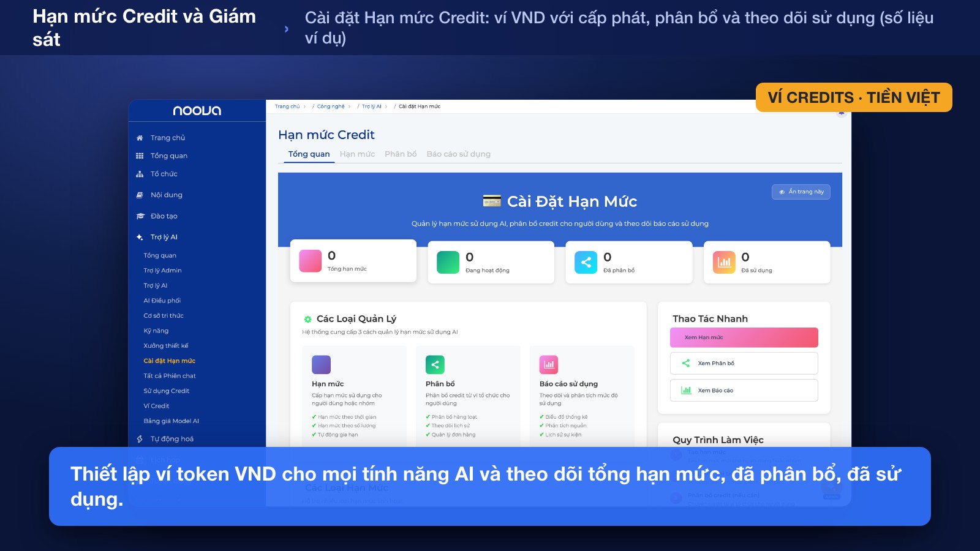This screenshot has height=551, width=980.
Task: Click the gear icon next to Các Loại Quản Lý
Action: pyautogui.click(x=308, y=319)
